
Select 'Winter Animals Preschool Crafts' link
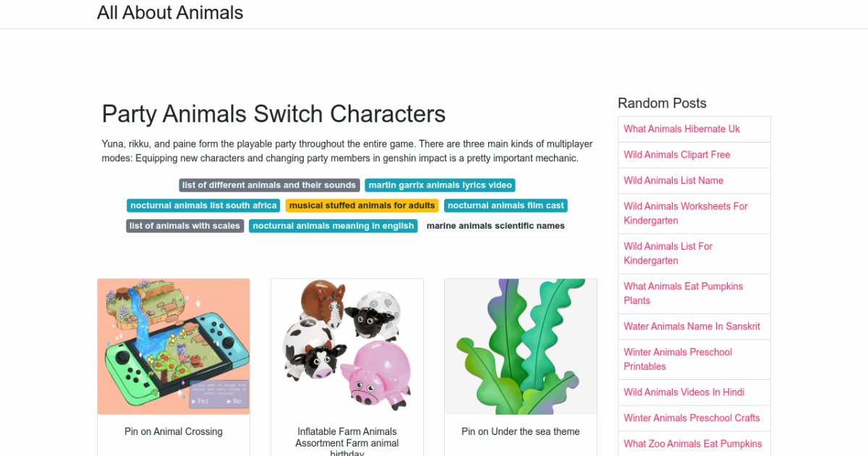point(692,418)
